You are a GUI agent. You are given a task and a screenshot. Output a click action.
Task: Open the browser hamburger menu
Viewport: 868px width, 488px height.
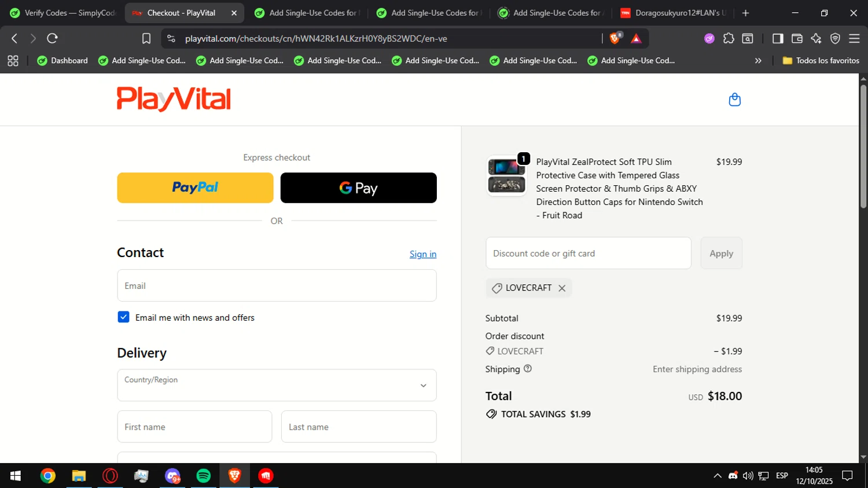(x=854, y=38)
